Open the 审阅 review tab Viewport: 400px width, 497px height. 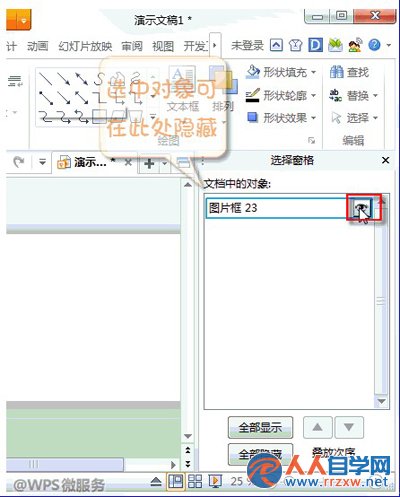132,46
